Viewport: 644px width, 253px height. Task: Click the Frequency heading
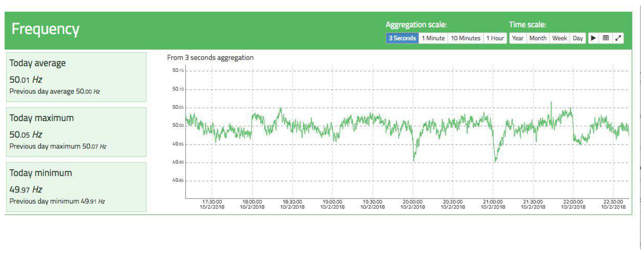45,29
